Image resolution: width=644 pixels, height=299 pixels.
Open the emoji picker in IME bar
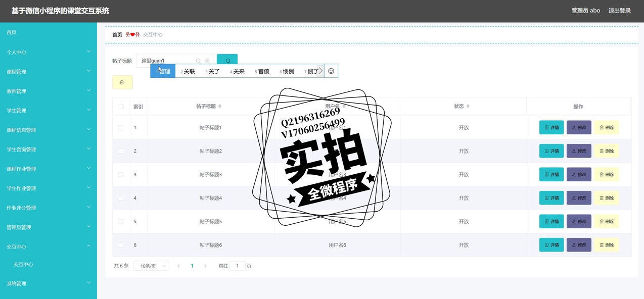[331, 71]
